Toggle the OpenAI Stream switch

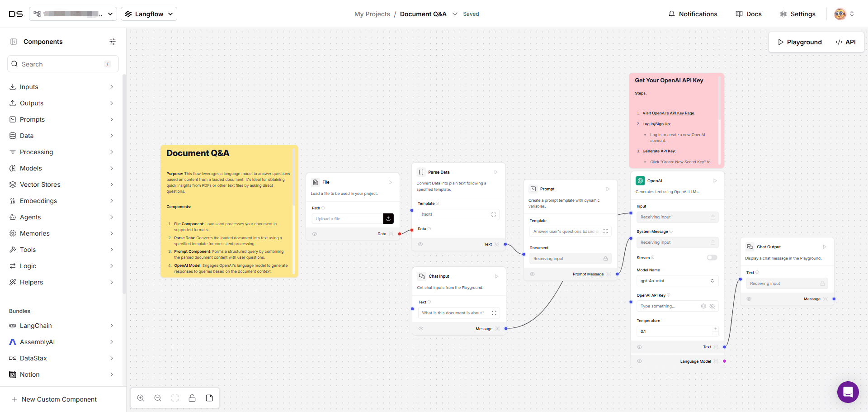coord(712,258)
